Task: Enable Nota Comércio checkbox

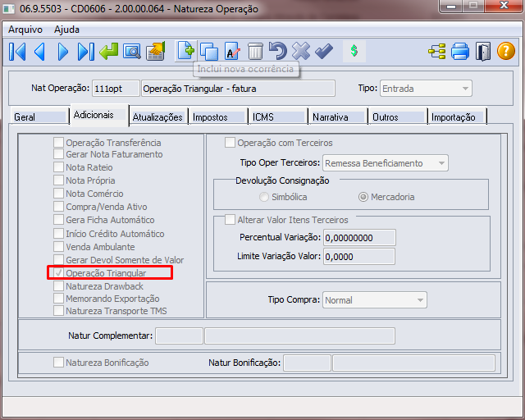Action: 58,194
